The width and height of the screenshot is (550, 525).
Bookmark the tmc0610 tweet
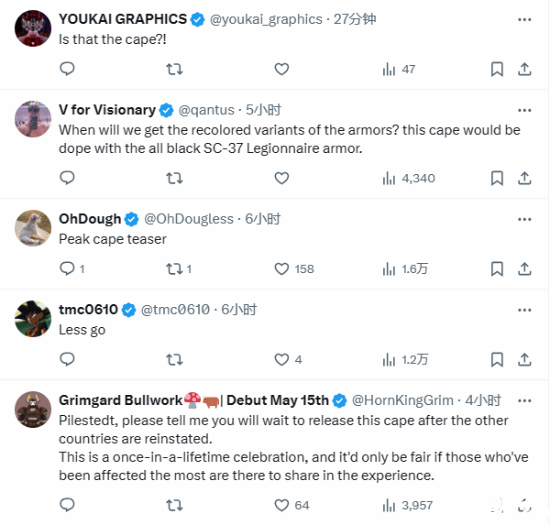(497, 359)
